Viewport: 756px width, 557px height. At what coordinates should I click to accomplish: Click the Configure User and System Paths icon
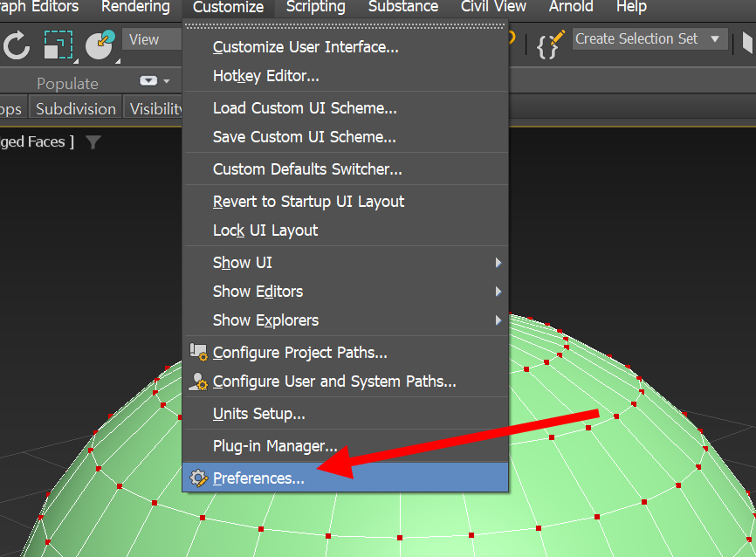(198, 382)
